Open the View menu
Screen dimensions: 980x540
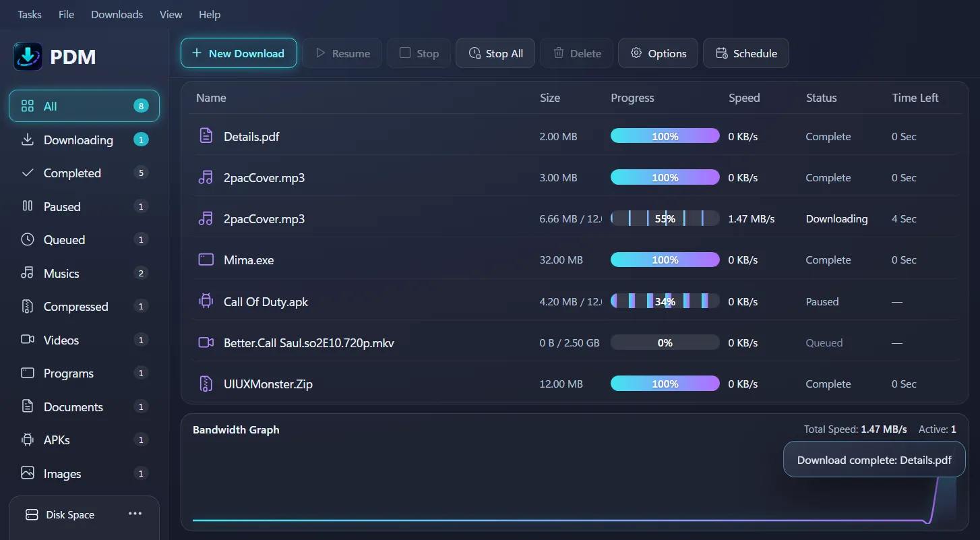(171, 14)
